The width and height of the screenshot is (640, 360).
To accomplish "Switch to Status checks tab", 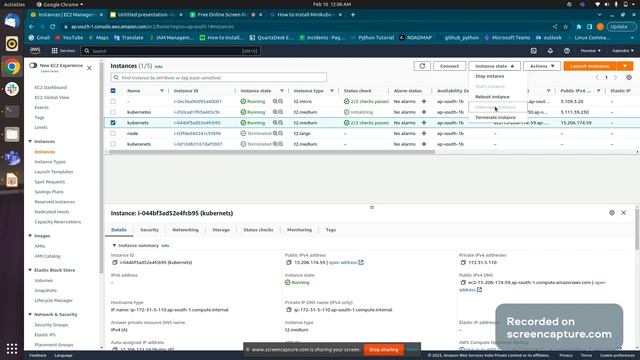I will [x=258, y=230].
